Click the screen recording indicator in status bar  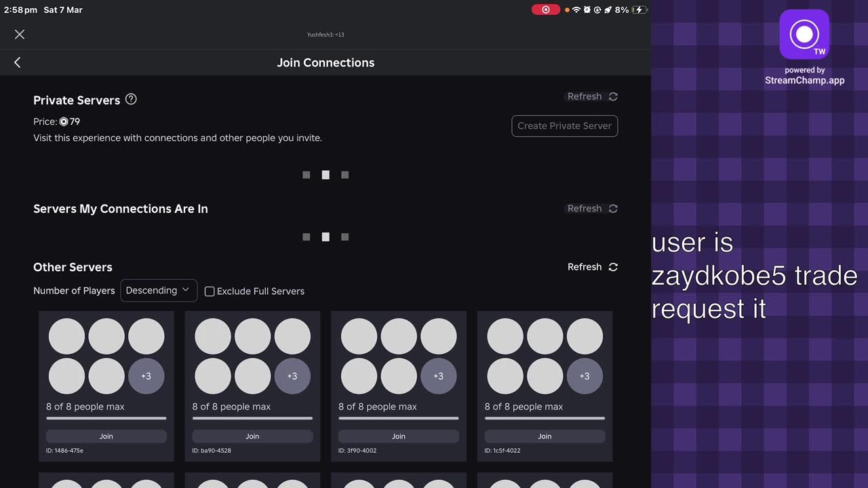tap(546, 10)
